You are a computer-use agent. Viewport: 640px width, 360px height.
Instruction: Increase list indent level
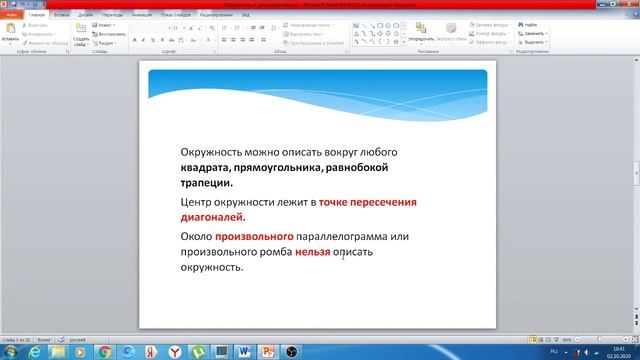point(262,28)
